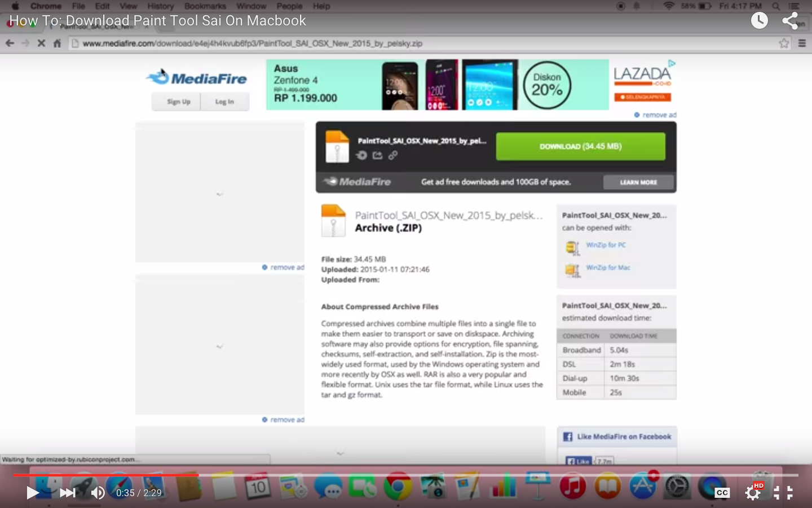Viewport: 812px width, 508px height.
Task: Select the Dial-up 10m 30s row
Action: coord(616,378)
